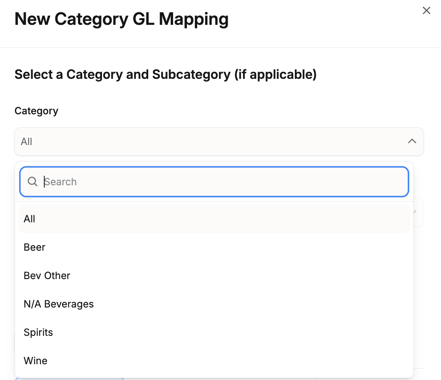
Task: Collapse the Category dropdown chevron
Action: 412,141
